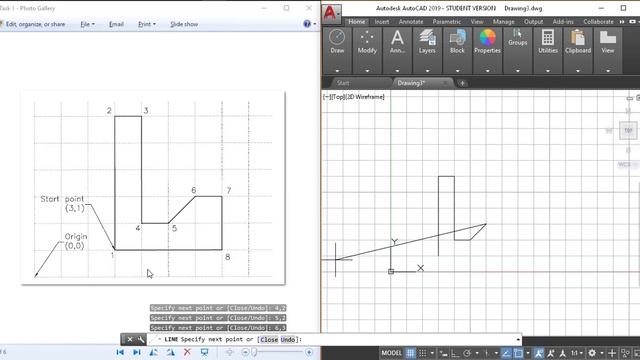
Task: Toggle dynamic input in status bar
Action: (x=444, y=353)
